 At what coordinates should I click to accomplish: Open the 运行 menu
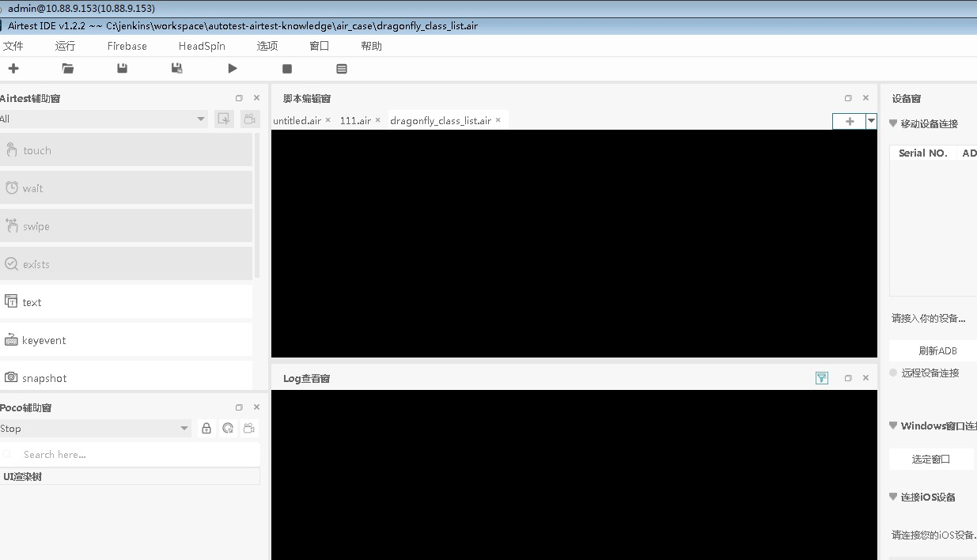click(66, 46)
